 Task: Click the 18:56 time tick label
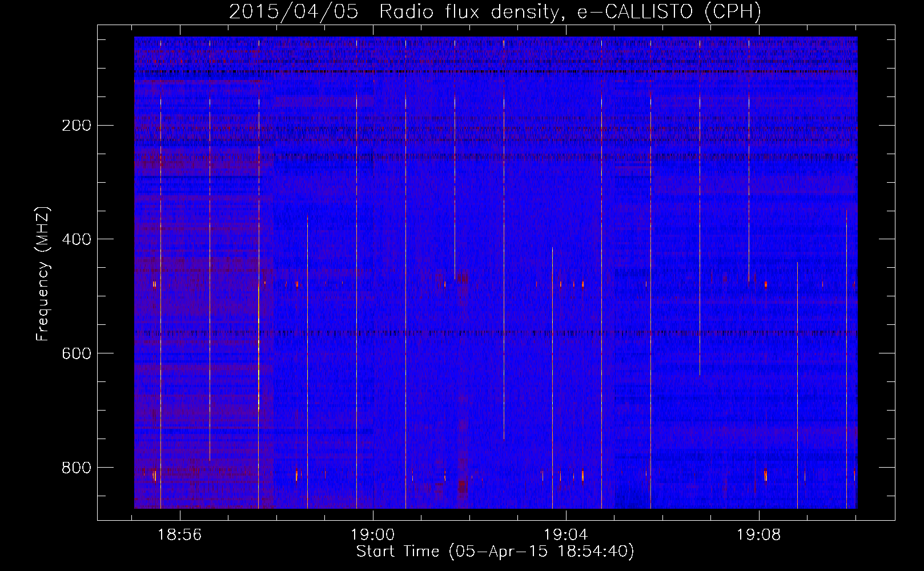(180, 535)
